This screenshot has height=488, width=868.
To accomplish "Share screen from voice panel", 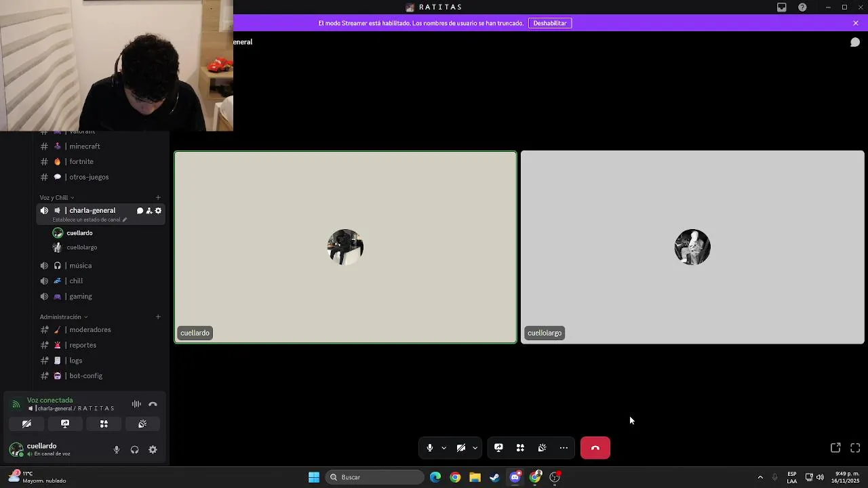I will point(65,424).
